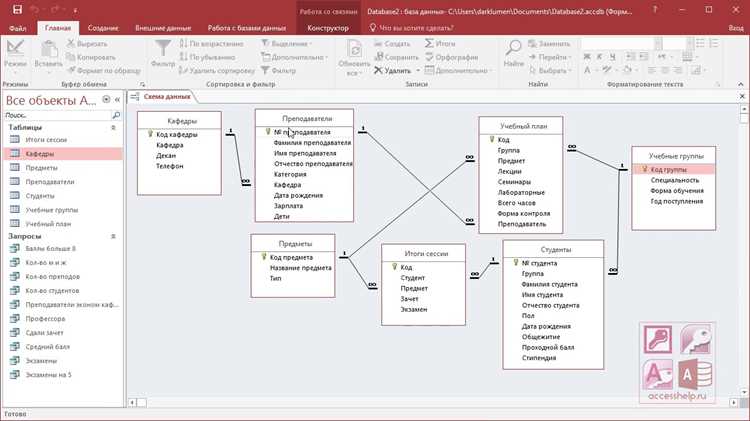Click Replace (Заменить) in Find group
Viewport: 750px width, 421px height.
[549, 44]
